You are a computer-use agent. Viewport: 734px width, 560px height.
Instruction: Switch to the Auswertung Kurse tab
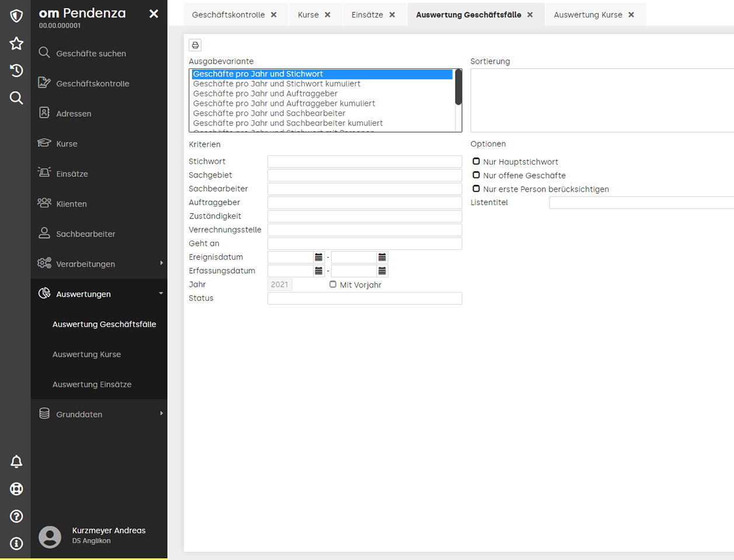tap(587, 15)
